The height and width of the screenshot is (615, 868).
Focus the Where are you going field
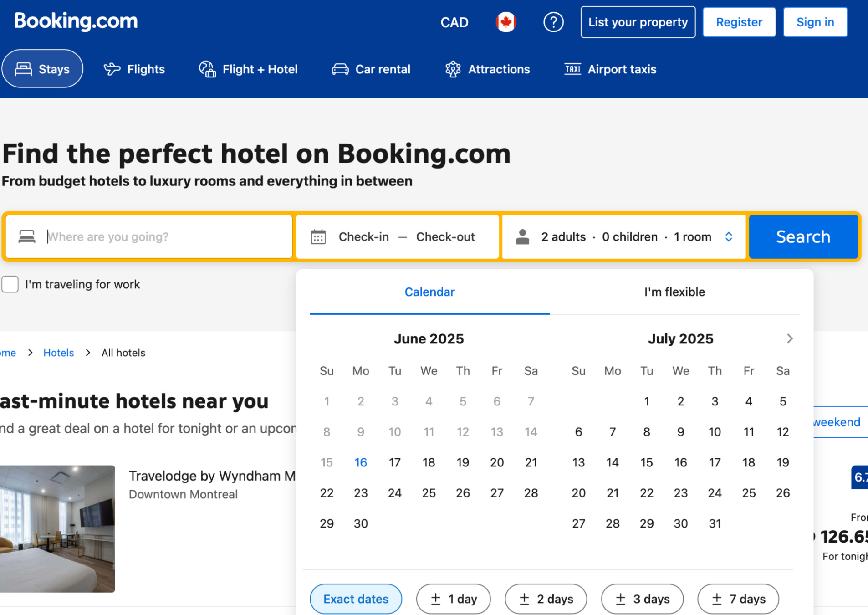click(149, 236)
